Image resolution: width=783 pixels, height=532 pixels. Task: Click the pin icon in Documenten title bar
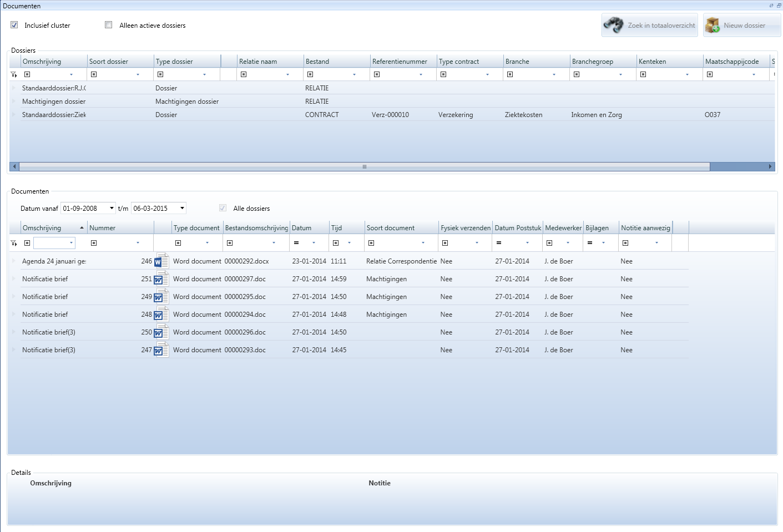coord(771,6)
